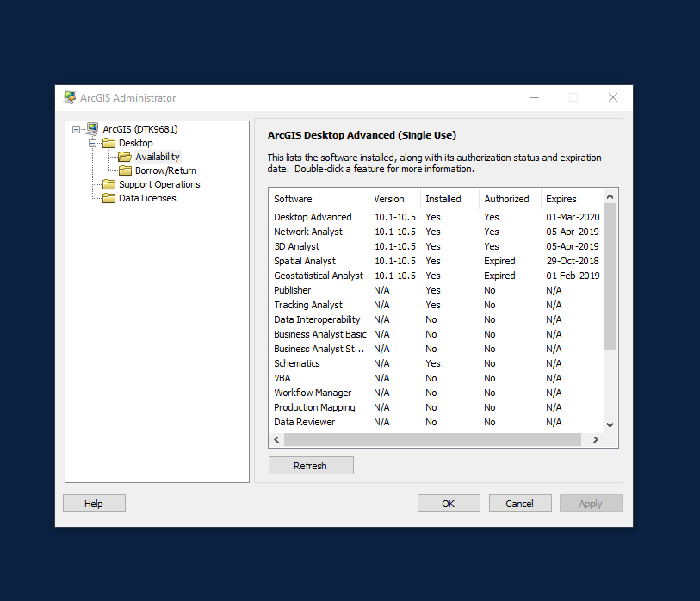Click the Support Operations folder icon

click(109, 184)
